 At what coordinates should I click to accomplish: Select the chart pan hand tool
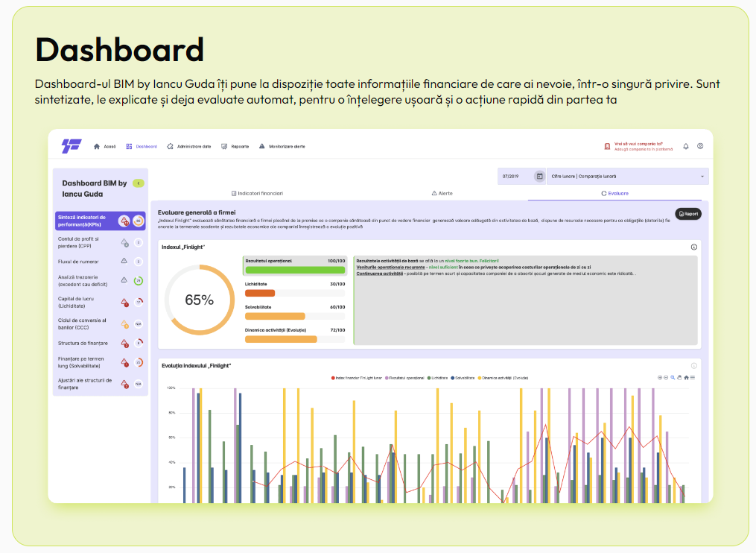679,377
